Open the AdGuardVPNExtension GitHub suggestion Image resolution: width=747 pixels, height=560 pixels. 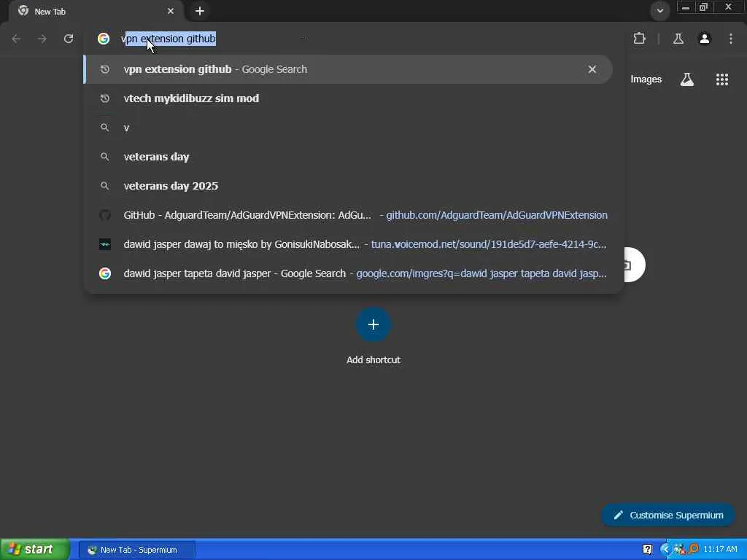tap(348, 215)
